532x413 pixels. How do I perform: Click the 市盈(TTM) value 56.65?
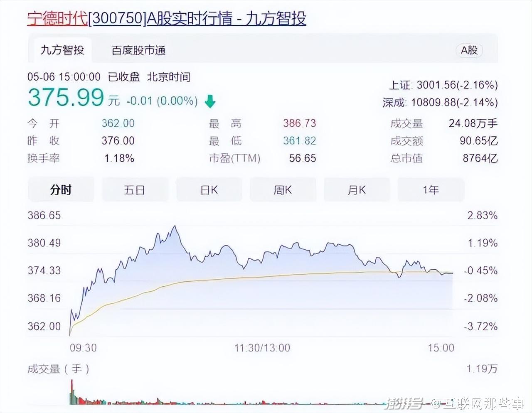[x=303, y=158]
